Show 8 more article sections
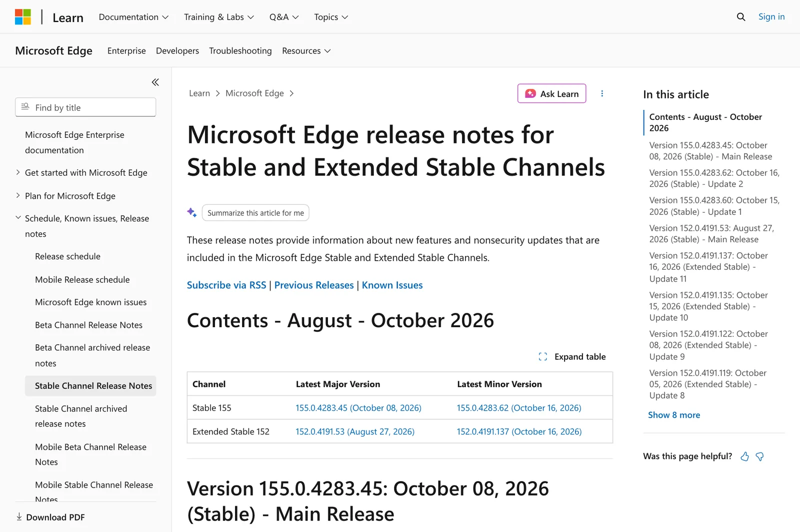Screen dimensions: 800x532 click(674, 415)
